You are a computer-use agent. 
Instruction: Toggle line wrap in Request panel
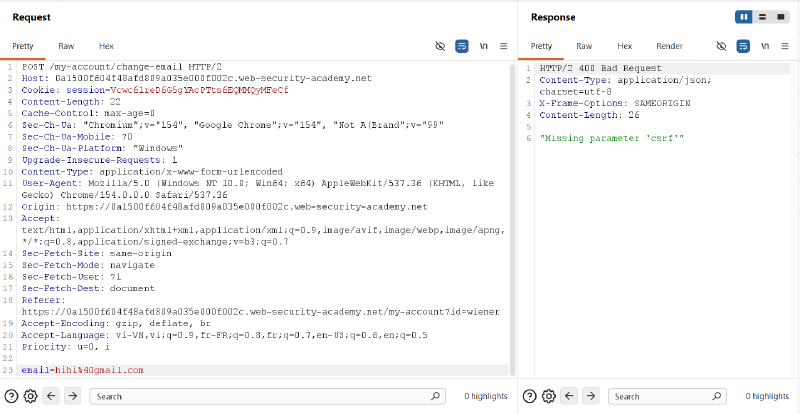[462, 46]
